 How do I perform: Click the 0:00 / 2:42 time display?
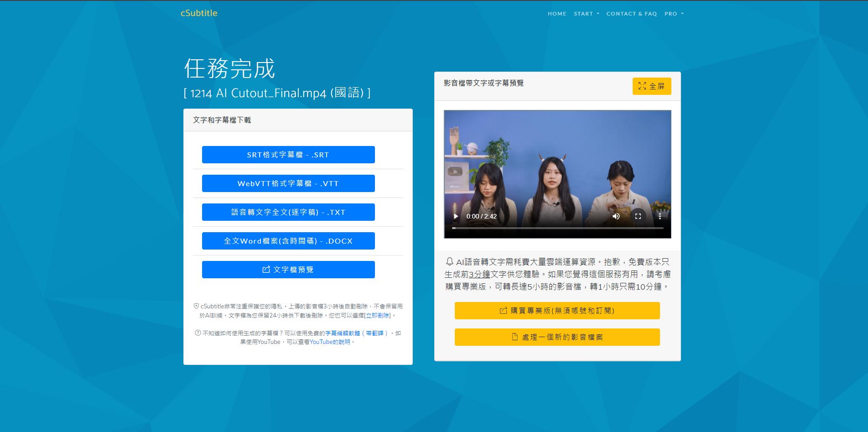(x=481, y=216)
